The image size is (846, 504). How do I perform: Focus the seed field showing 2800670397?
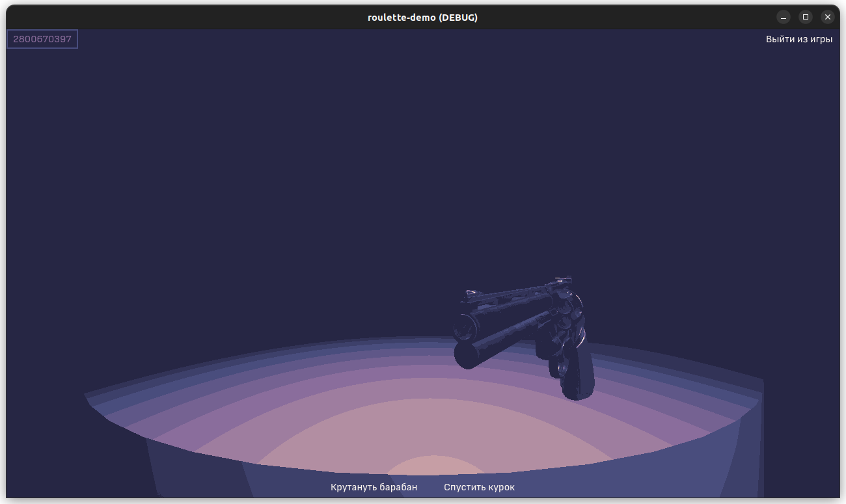[x=42, y=39]
